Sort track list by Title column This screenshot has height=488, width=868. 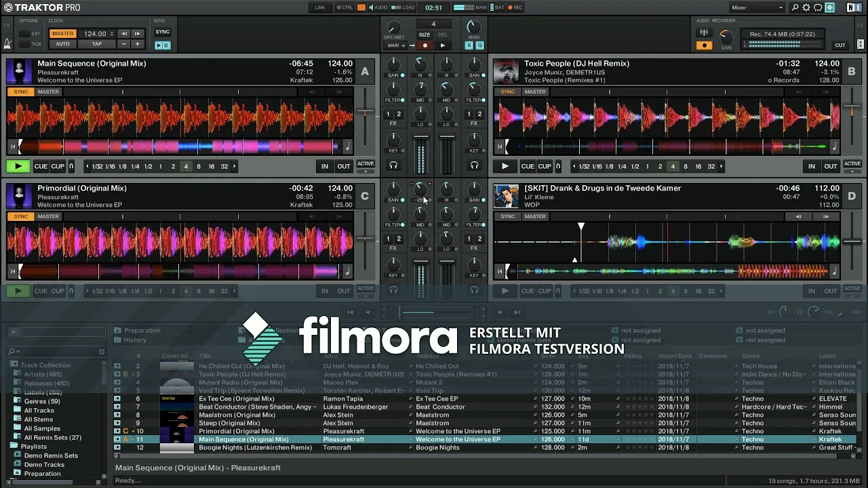[205, 356]
